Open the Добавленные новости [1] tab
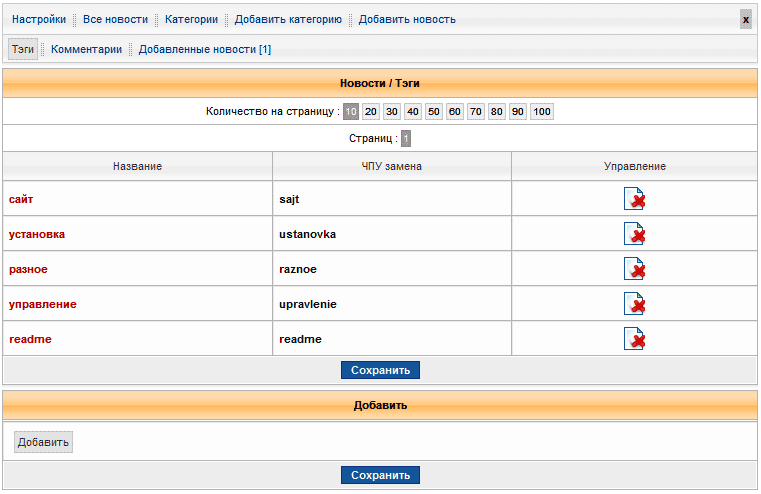Screen dimensions: 761x494 205,49
